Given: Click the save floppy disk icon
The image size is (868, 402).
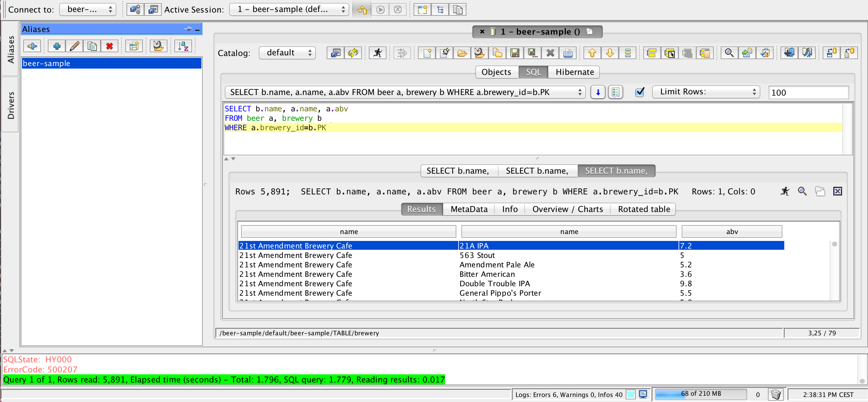Looking at the screenshot, I should pos(515,53).
